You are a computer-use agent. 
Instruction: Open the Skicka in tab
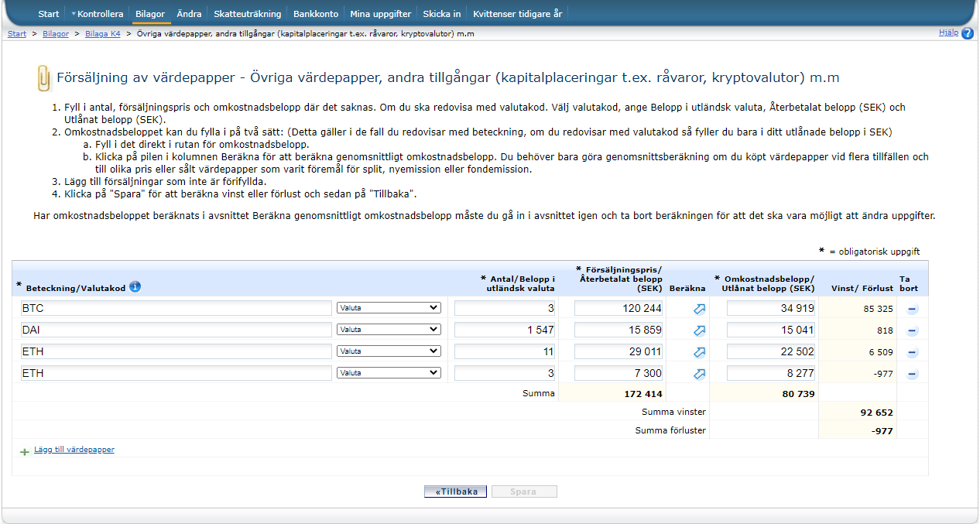click(442, 14)
